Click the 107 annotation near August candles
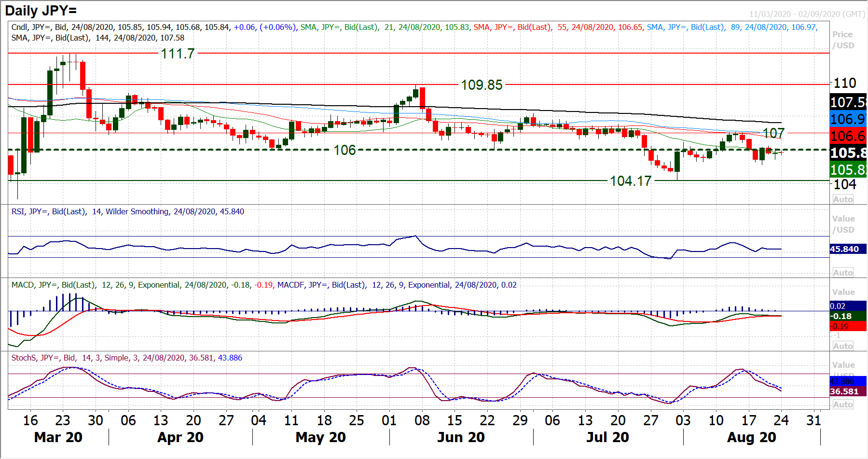The width and height of the screenshot is (868, 459). (773, 133)
